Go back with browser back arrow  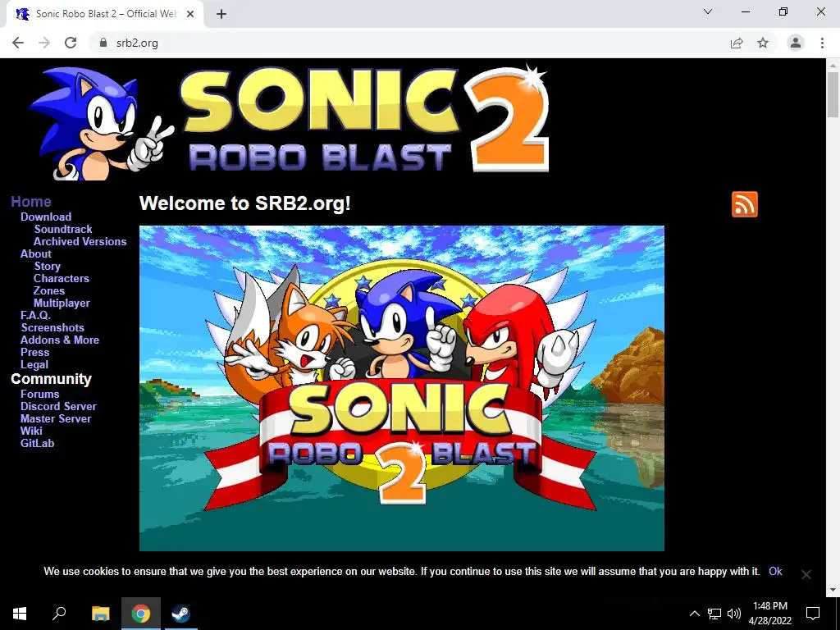click(18, 43)
